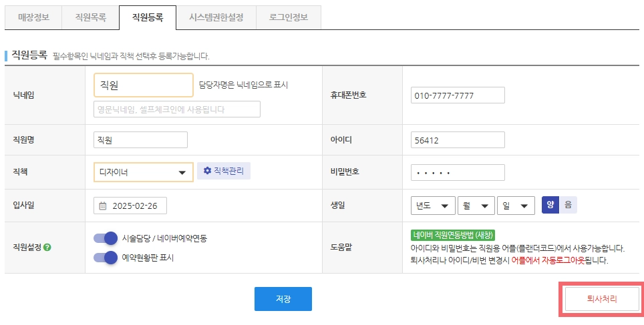
Task: Open the 월 birthday dropdown
Action: (x=476, y=206)
